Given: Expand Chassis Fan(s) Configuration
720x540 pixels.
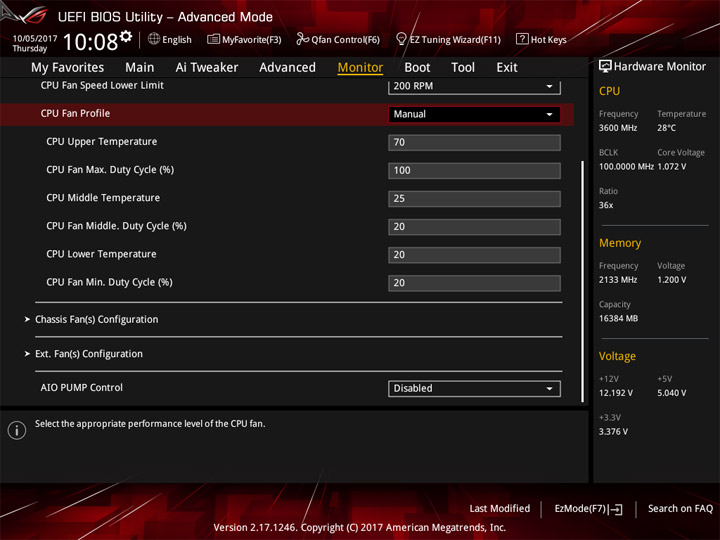Looking at the screenshot, I should tap(96, 319).
